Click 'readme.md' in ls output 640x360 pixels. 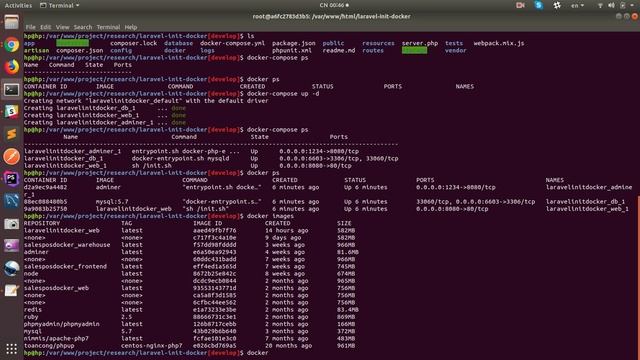click(339, 51)
